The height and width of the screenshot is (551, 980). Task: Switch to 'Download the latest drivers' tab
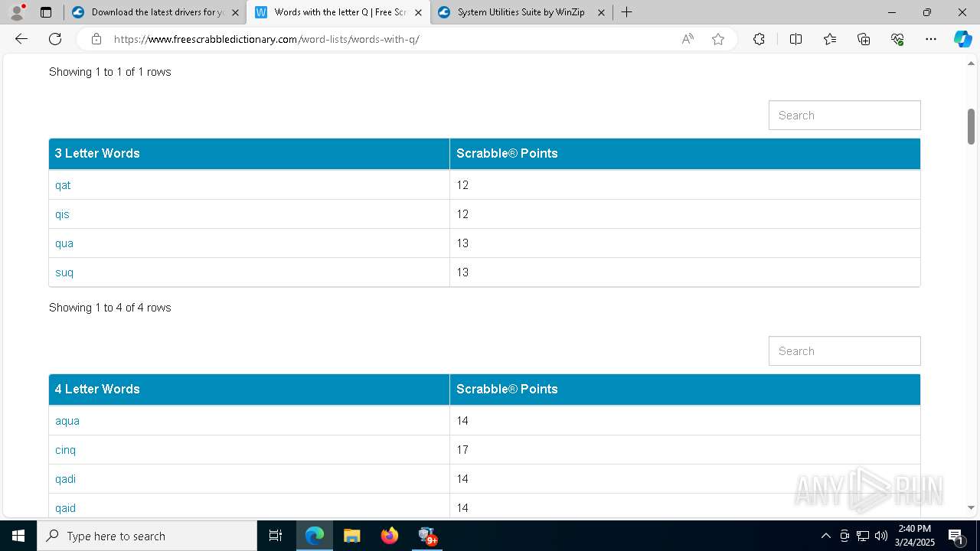point(155,12)
